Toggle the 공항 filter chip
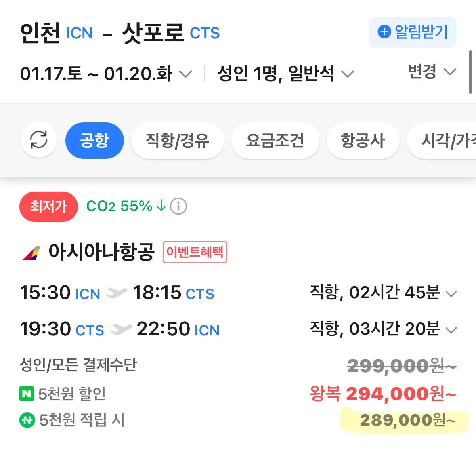Viewport: 476px width, 453px height. pos(94,140)
